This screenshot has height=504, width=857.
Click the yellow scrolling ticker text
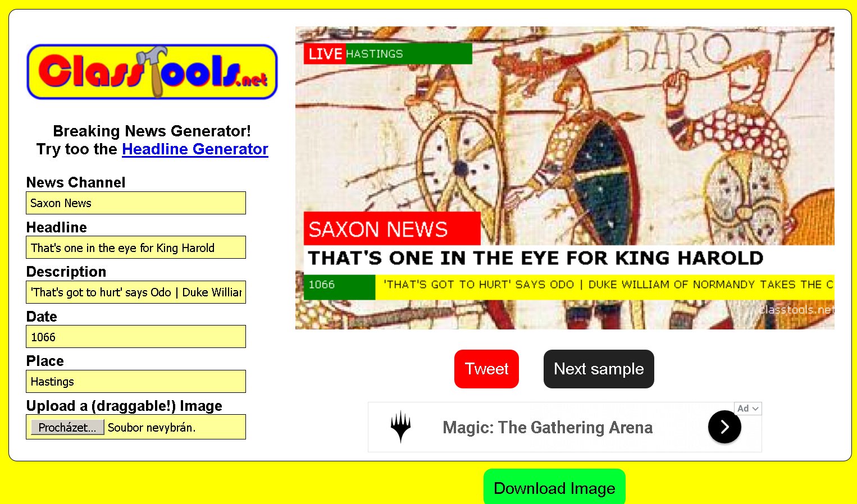click(x=604, y=285)
